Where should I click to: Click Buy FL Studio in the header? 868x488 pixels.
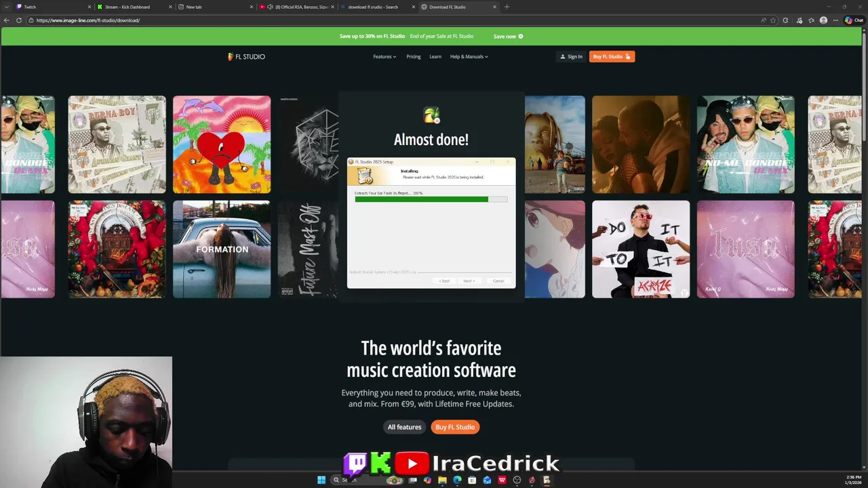click(612, 57)
